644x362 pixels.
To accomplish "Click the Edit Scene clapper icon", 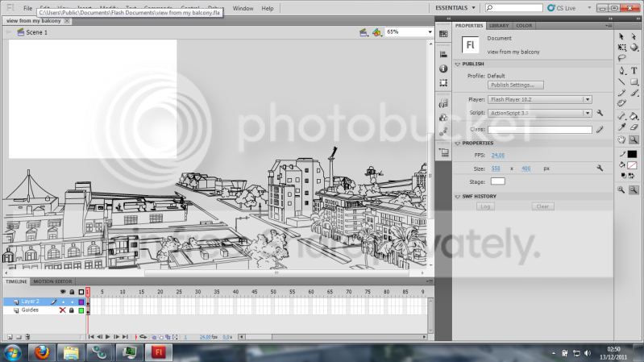I will click(x=363, y=32).
